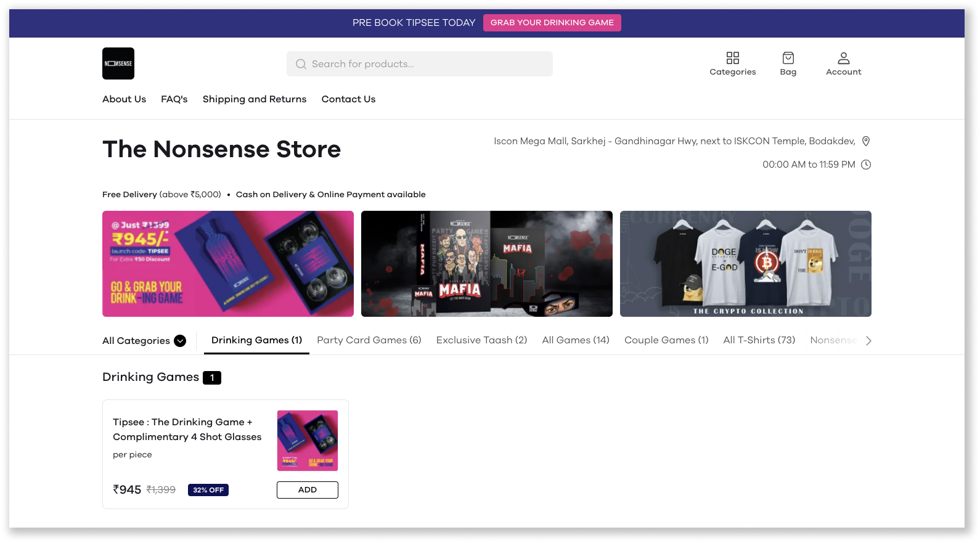980x543 pixels.
Task: Click the 32% OFF discount badge
Action: 208,490
